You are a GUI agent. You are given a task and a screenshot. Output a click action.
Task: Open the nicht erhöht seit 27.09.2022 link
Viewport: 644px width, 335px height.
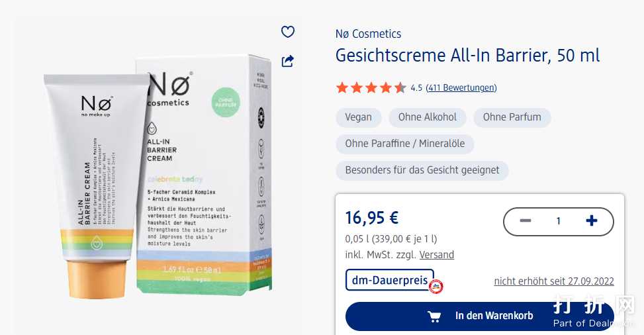pos(553,281)
